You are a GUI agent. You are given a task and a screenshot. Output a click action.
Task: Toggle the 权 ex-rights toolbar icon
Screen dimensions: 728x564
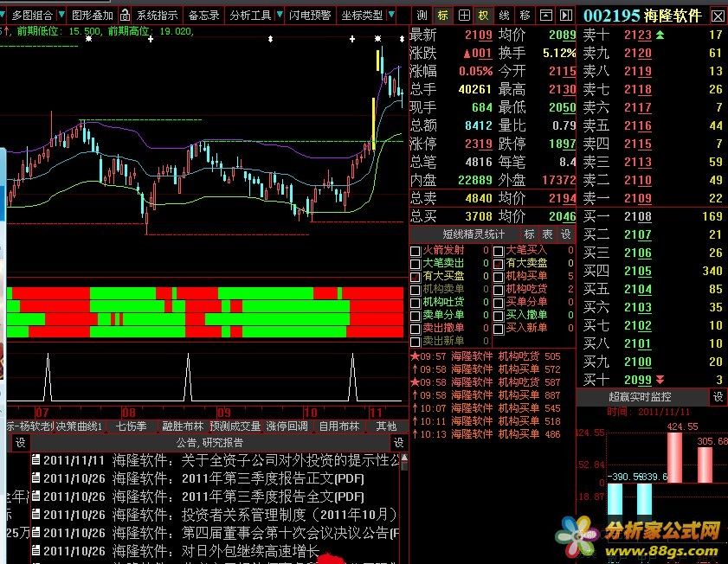click(483, 16)
